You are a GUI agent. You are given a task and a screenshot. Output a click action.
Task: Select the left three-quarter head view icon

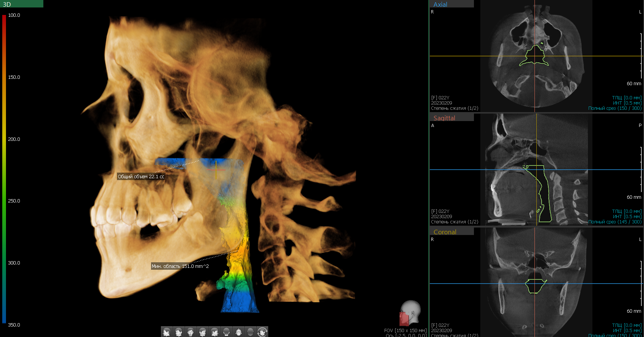tap(179, 332)
